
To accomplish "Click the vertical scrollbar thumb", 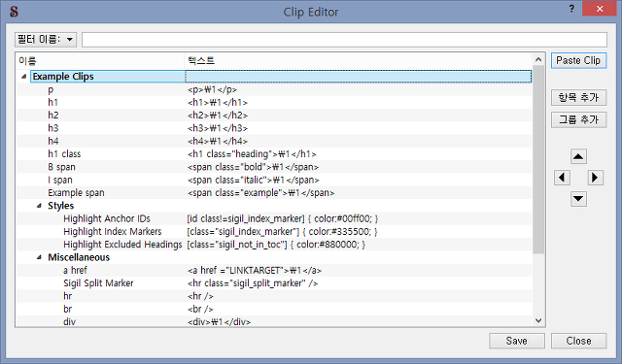I will pos(538,159).
